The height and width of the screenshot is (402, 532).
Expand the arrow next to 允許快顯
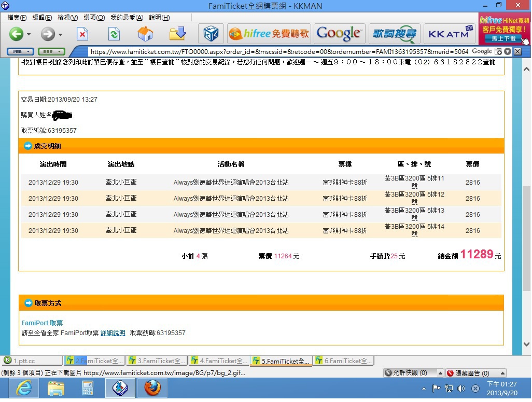[440, 373]
